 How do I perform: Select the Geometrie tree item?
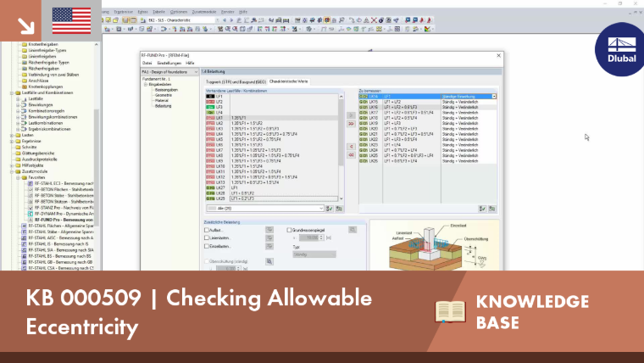pos(164,95)
